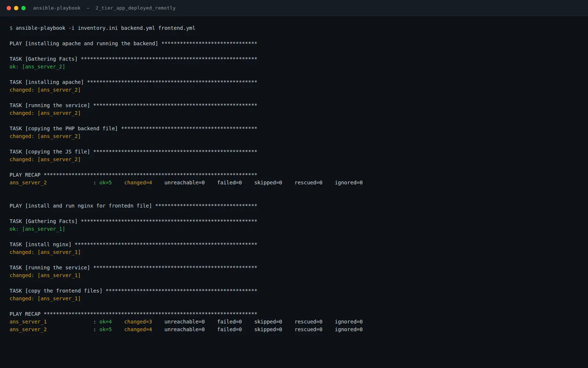The image size is (588, 368).
Task: Select "frontend.yml" in the command line
Action: pos(177,28)
